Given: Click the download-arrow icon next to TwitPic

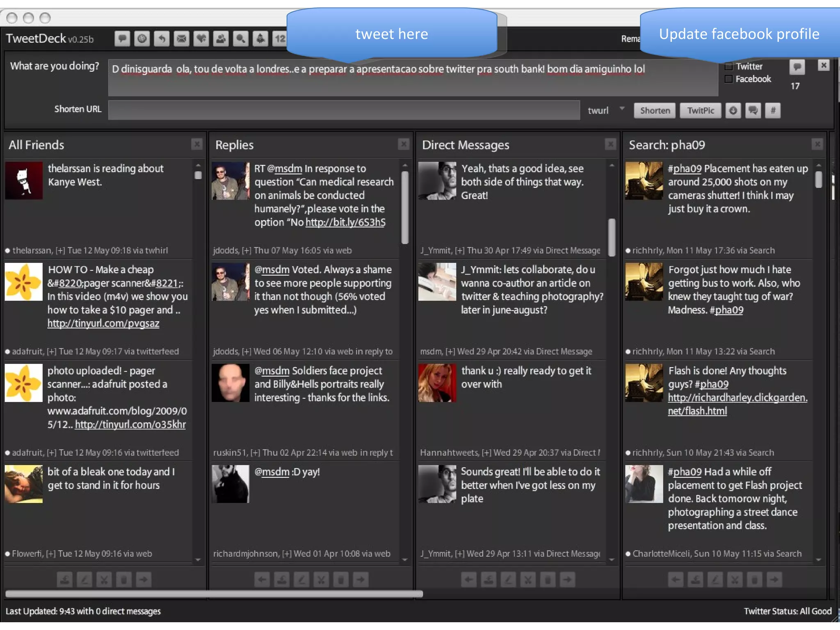Looking at the screenshot, I should click(733, 110).
